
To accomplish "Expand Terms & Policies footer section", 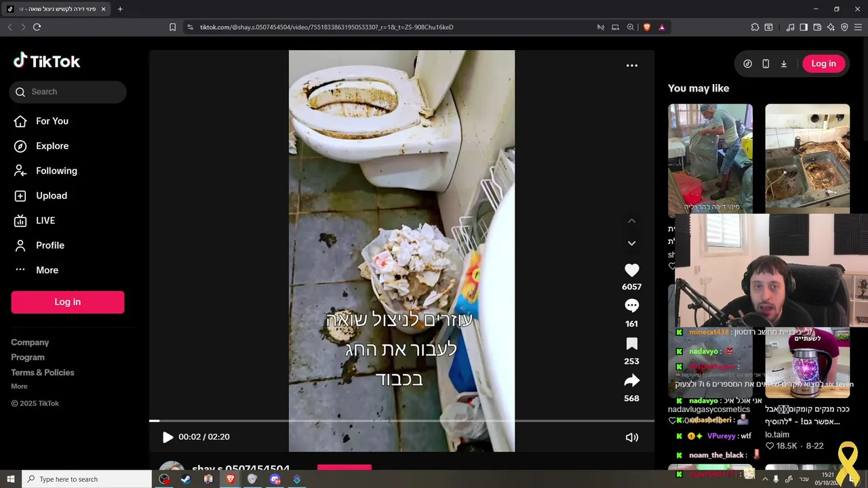I will (43, 372).
